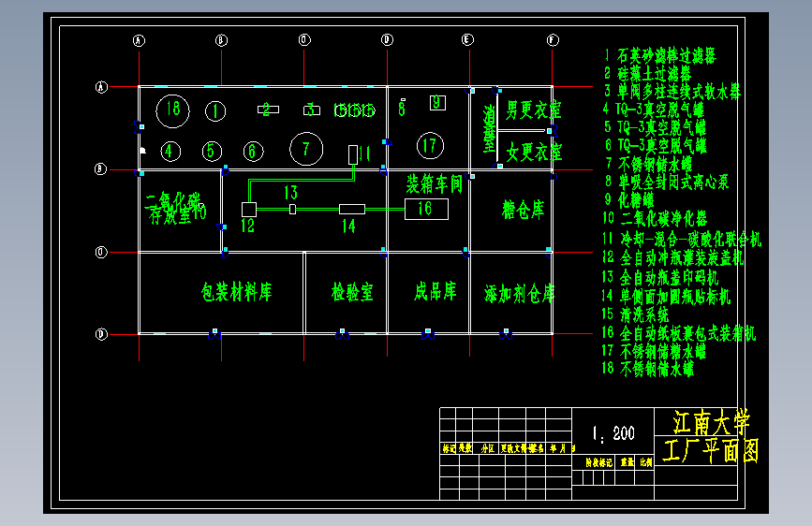Select circle 18 water tank in the plan
Screen dimensions: 812x526
tap(172, 110)
